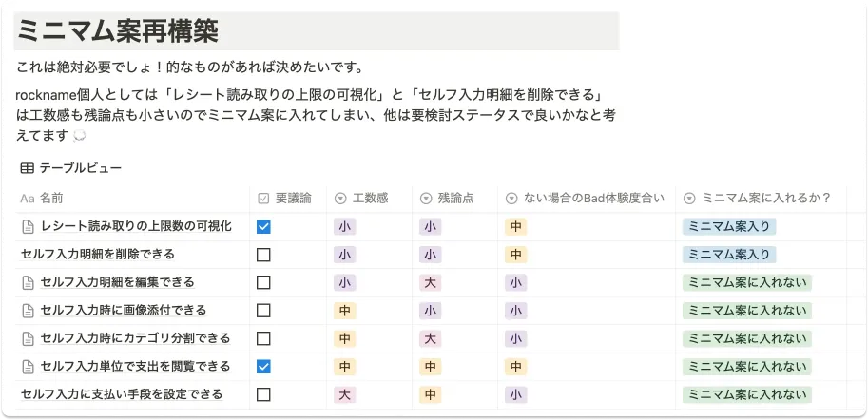The image size is (868, 420).
Task: Uncheck 要議論 for セルフ入力単位で支出を閲覧できる
Action: [263, 367]
